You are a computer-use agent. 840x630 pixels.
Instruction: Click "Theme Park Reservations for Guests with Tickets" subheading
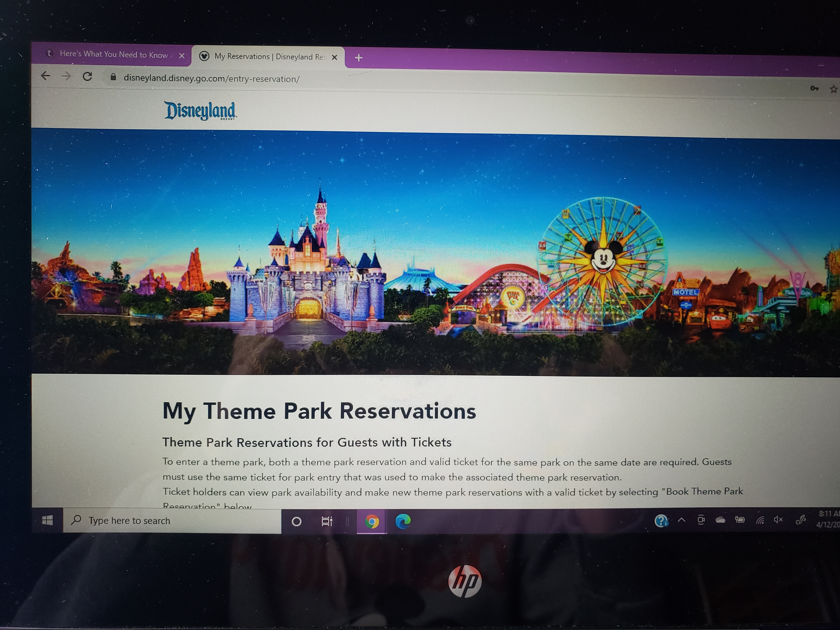[307, 442]
